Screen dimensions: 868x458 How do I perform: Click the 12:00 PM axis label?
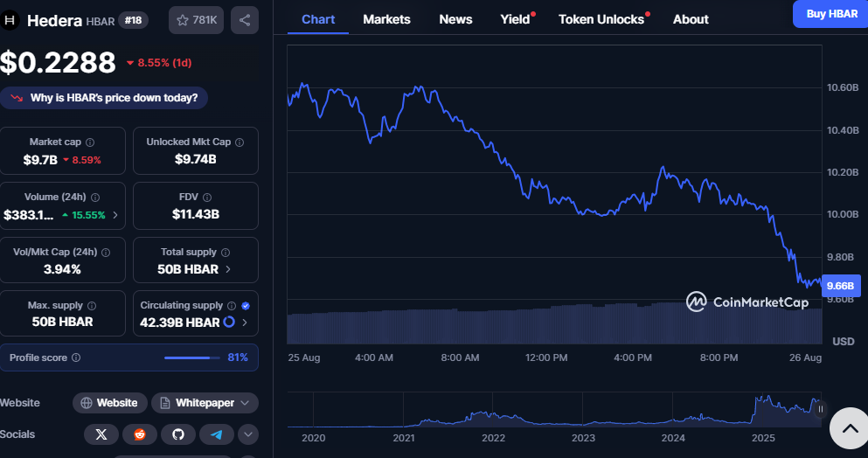546,357
